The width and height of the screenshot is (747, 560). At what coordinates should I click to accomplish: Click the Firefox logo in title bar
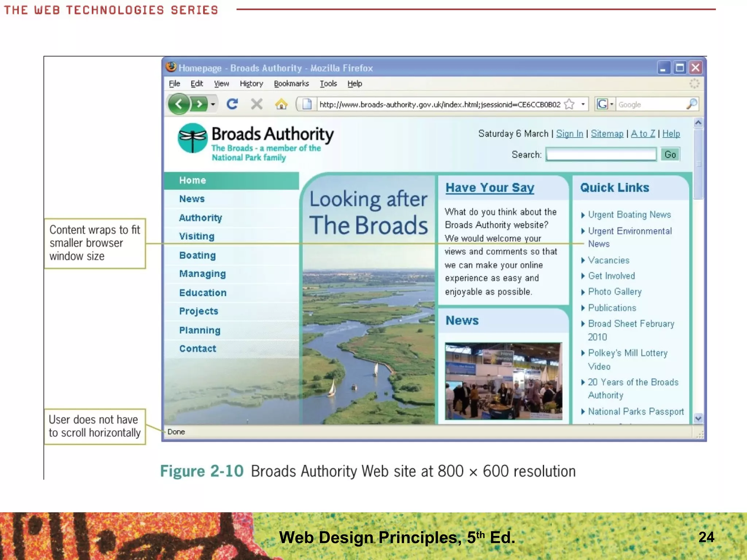click(171, 67)
